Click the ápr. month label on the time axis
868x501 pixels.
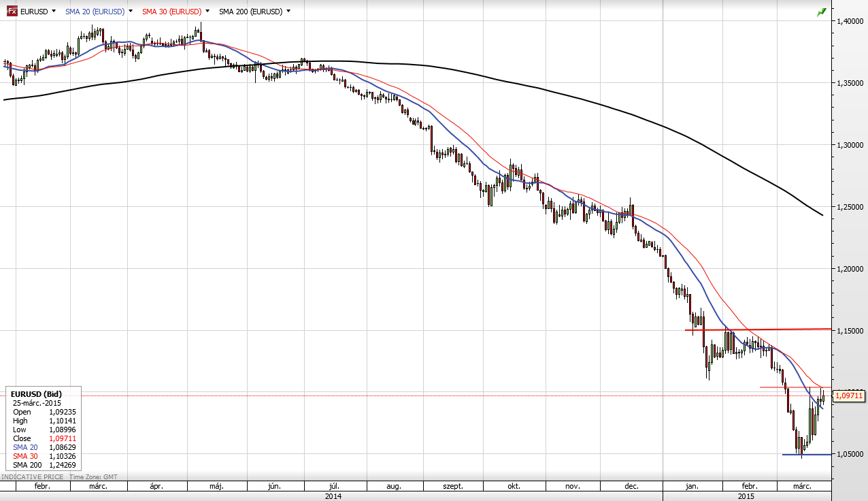tap(156, 487)
